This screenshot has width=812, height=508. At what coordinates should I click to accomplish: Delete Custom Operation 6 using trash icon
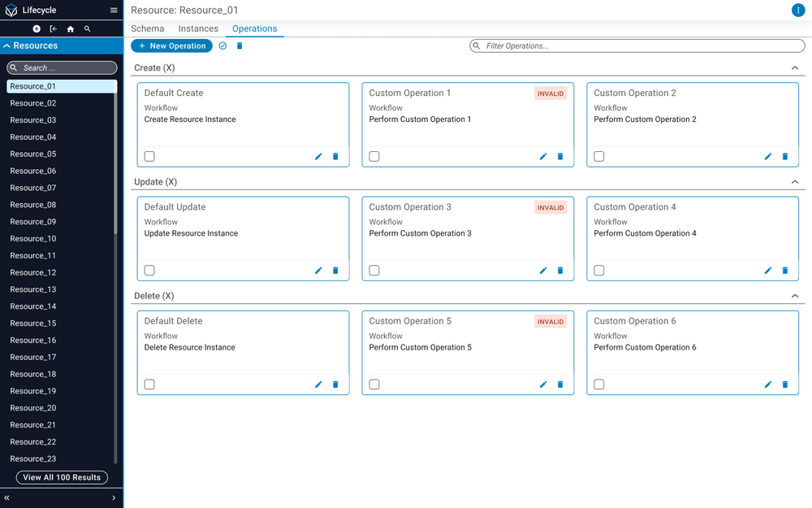point(784,384)
